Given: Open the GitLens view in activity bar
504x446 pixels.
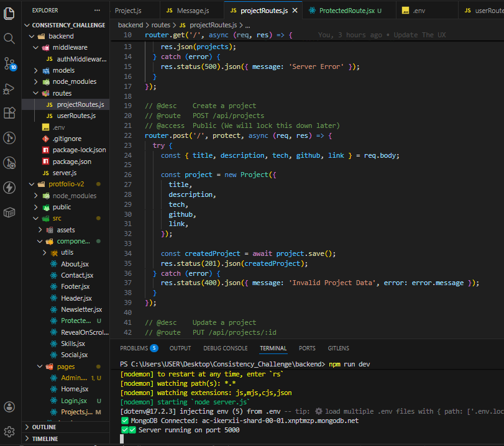Looking at the screenshot, I should tap(9, 138).
